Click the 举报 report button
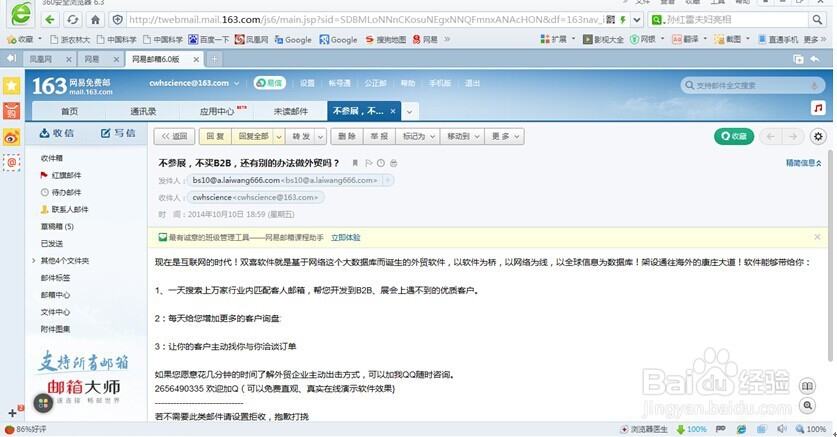The width and height of the screenshot is (837, 437). [379, 137]
